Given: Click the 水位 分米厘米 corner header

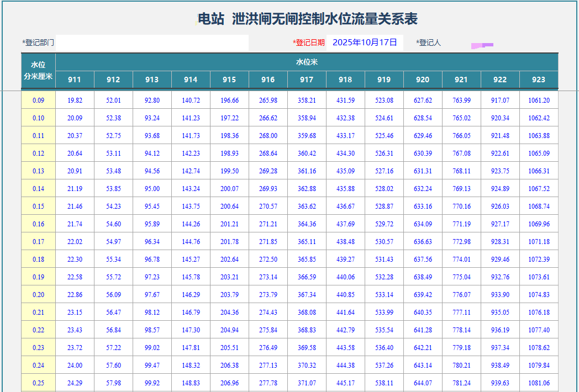Looking at the screenshot, I should [38, 71].
